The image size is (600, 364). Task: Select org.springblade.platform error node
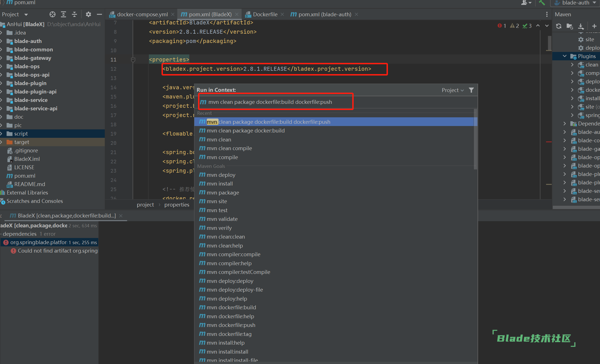tap(49, 242)
